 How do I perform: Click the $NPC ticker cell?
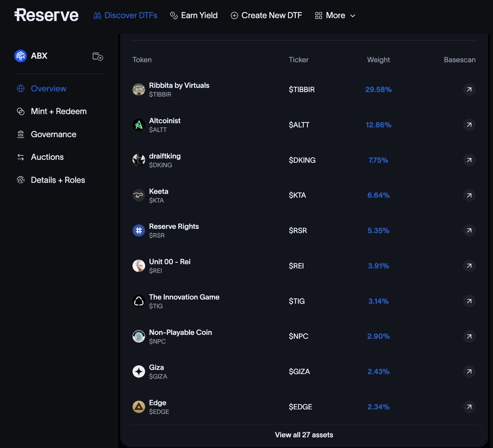[299, 336]
